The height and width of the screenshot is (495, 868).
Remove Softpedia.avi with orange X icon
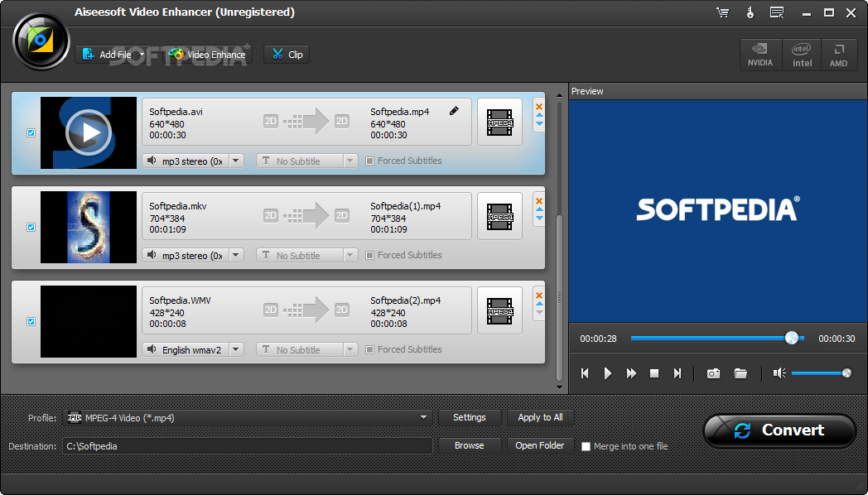(539, 106)
